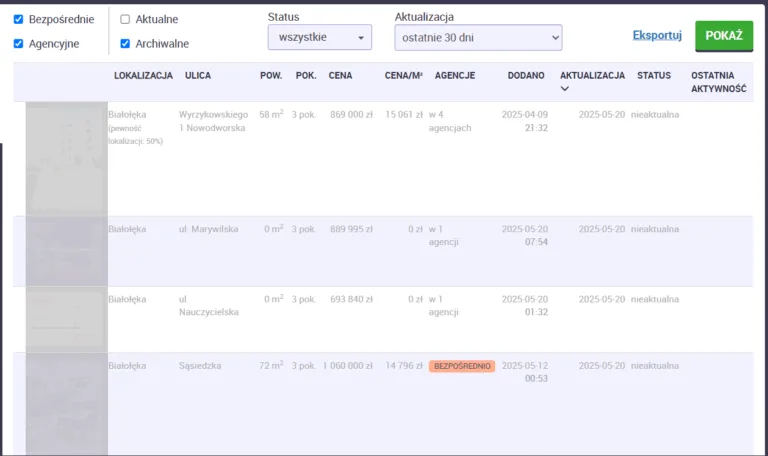Click the orange BEZPOŚREDNIO badge

tap(462, 366)
